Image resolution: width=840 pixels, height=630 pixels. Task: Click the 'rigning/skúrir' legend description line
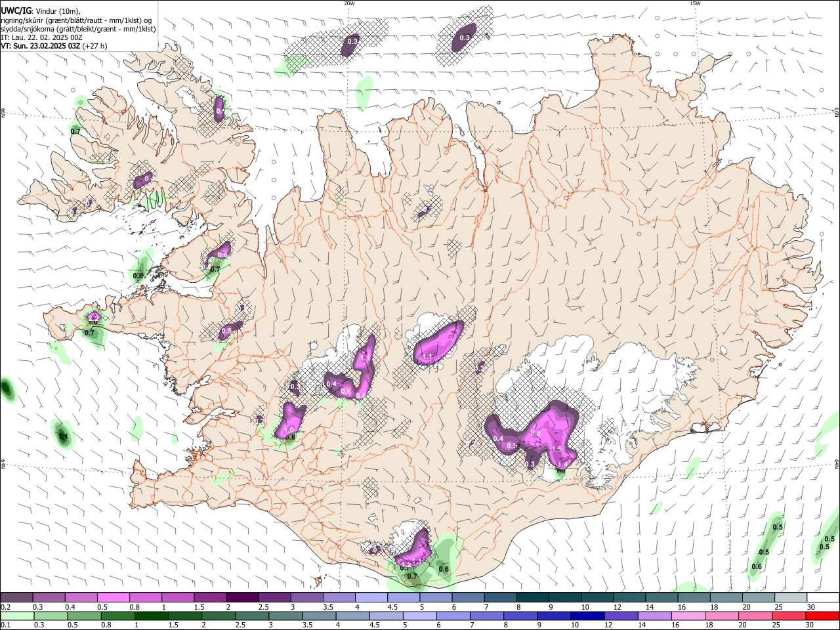tap(76, 20)
